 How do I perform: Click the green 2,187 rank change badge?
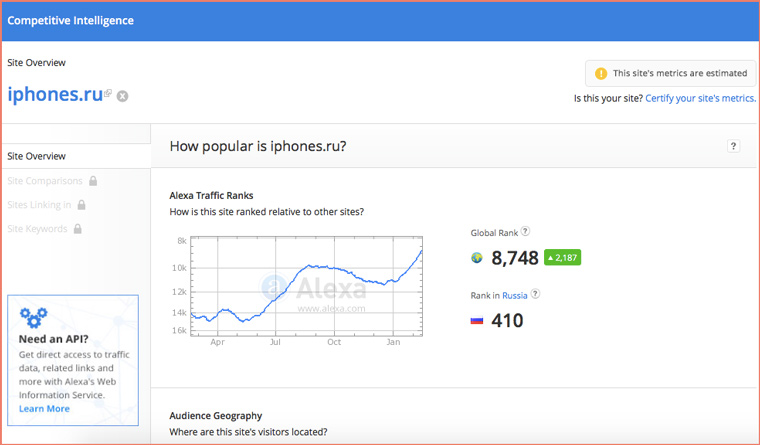(563, 257)
